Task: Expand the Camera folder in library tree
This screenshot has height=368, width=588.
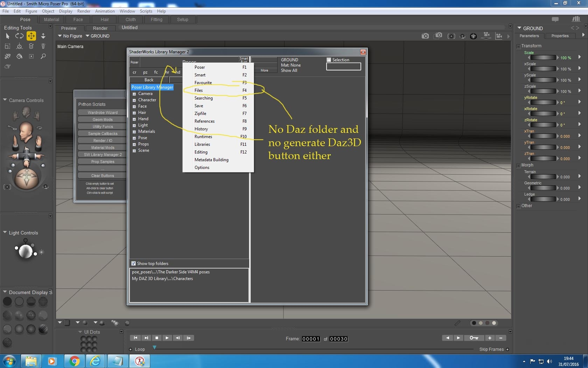Action: click(134, 94)
